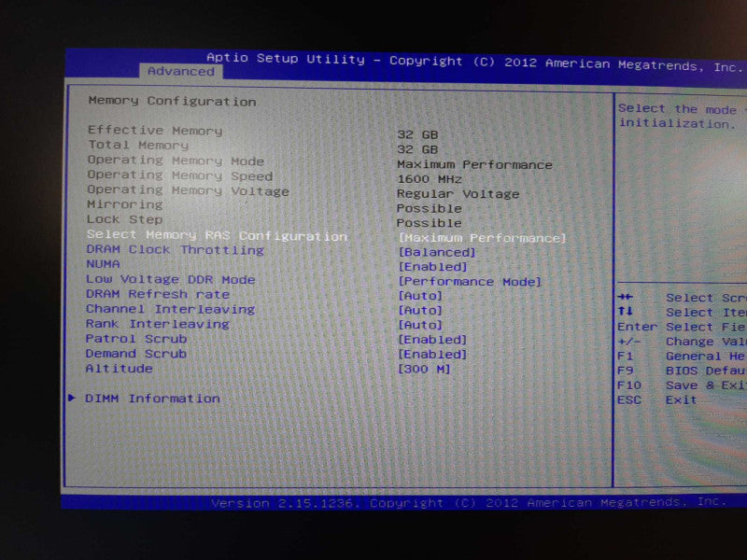Toggle NUMA Enabled value
Screen dimensions: 747x560
pyautogui.click(x=432, y=267)
